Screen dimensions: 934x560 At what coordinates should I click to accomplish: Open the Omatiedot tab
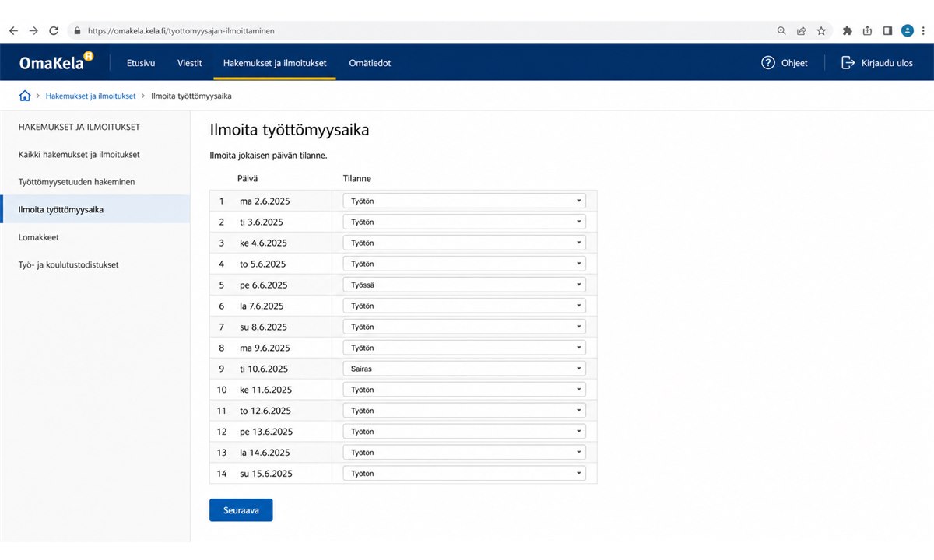(x=370, y=63)
